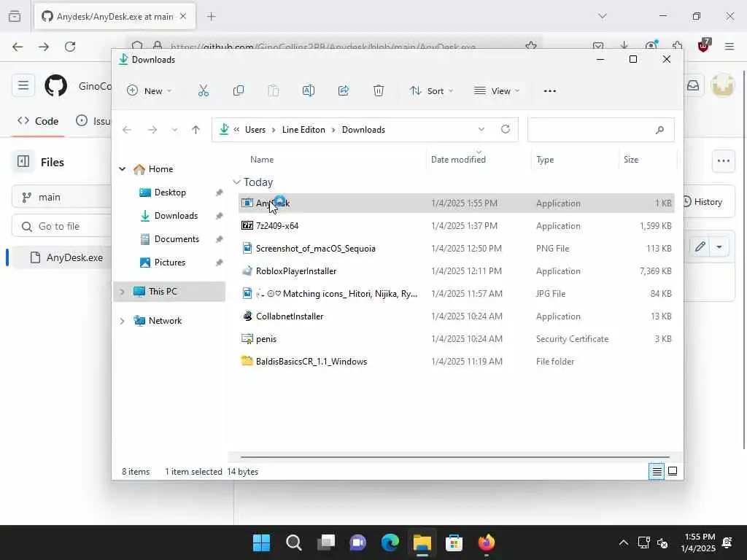The width and height of the screenshot is (747, 560).
Task: Click Line Editon in address breadcrumb
Action: pyautogui.click(x=303, y=130)
